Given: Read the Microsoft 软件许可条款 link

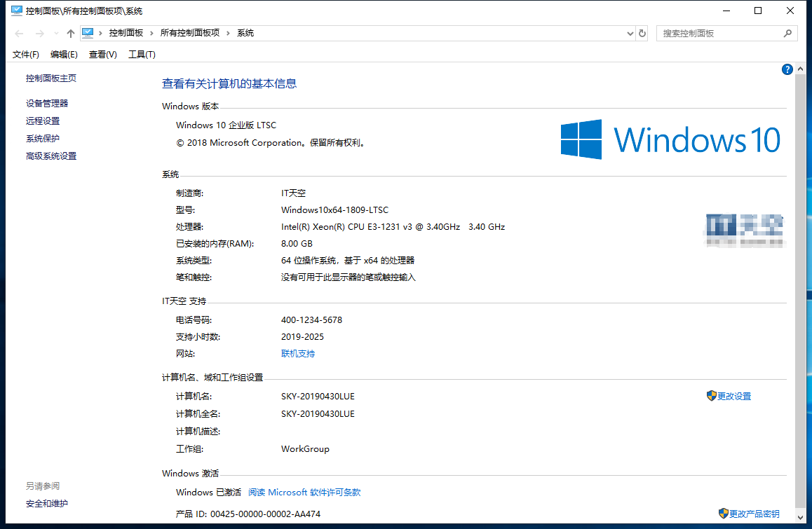Looking at the screenshot, I should click(304, 493).
